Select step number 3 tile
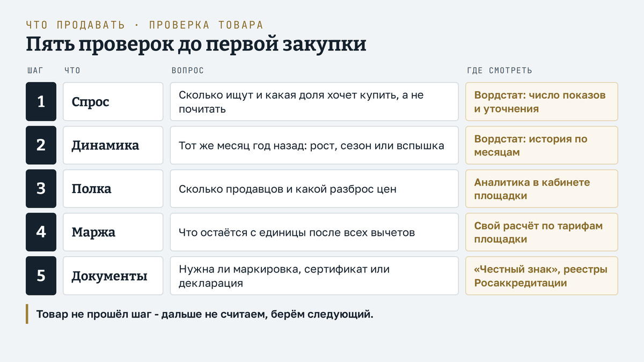Image resolution: width=644 pixels, height=362 pixels. [41, 188]
